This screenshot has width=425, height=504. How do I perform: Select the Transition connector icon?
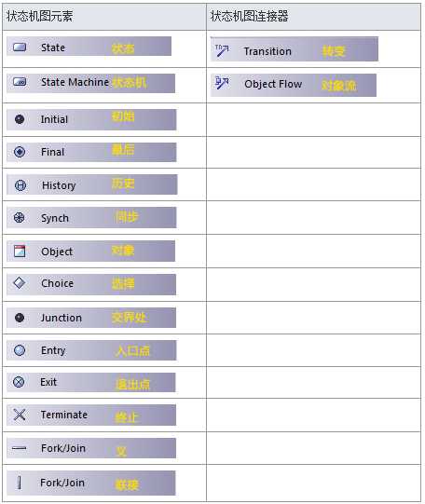pyautogui.click(x=222, y=50)
